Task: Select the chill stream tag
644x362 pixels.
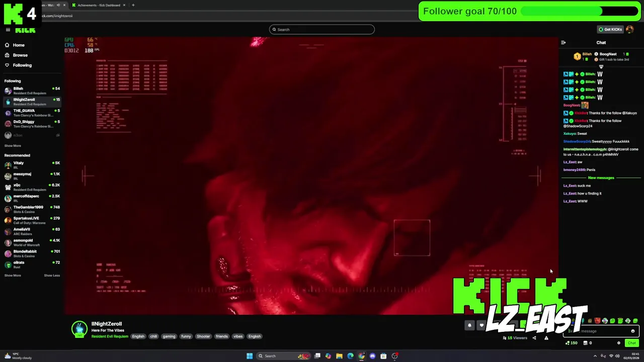Action: (153, 336)
